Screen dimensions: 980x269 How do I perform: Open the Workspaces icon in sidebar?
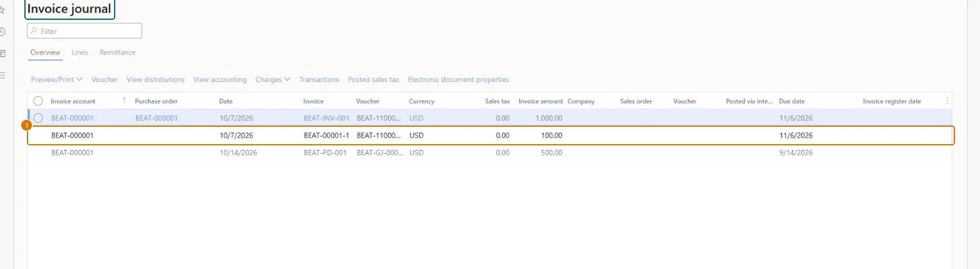(x=3, y=53)
